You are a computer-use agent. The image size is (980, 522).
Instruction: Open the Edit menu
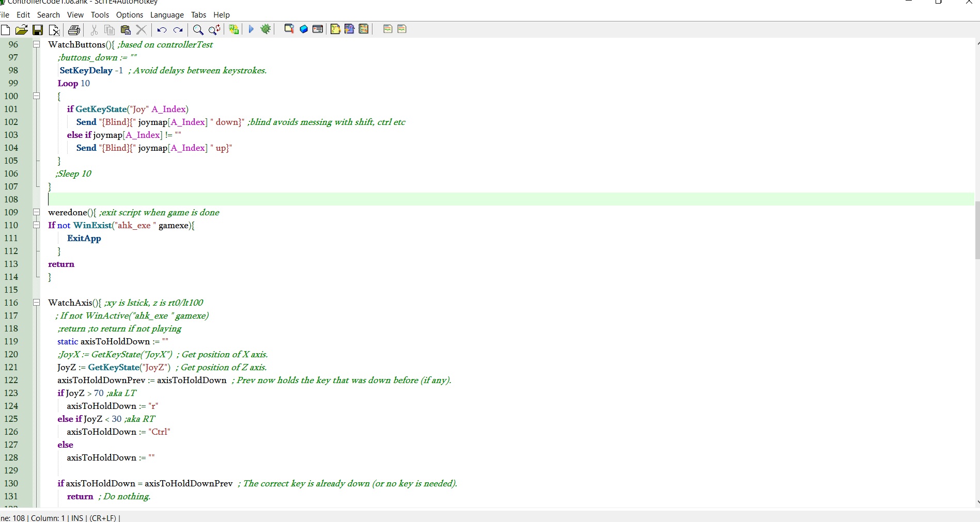point(23,15)
